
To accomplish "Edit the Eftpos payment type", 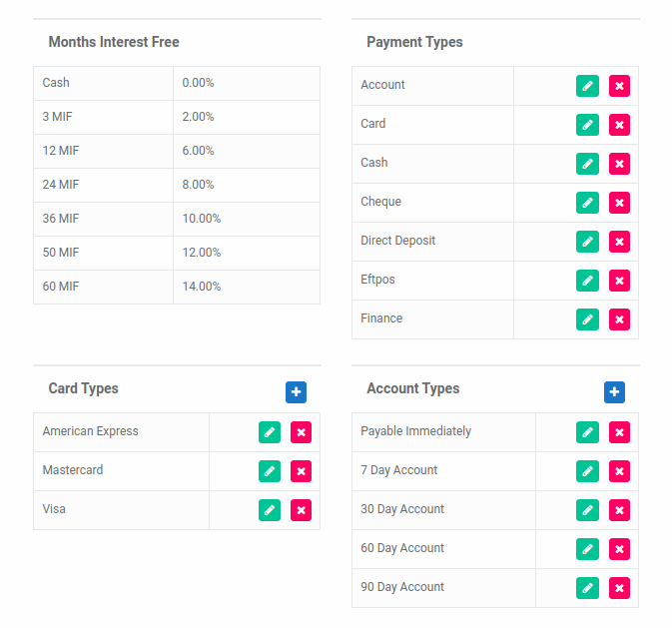I will tap(587, 281).
